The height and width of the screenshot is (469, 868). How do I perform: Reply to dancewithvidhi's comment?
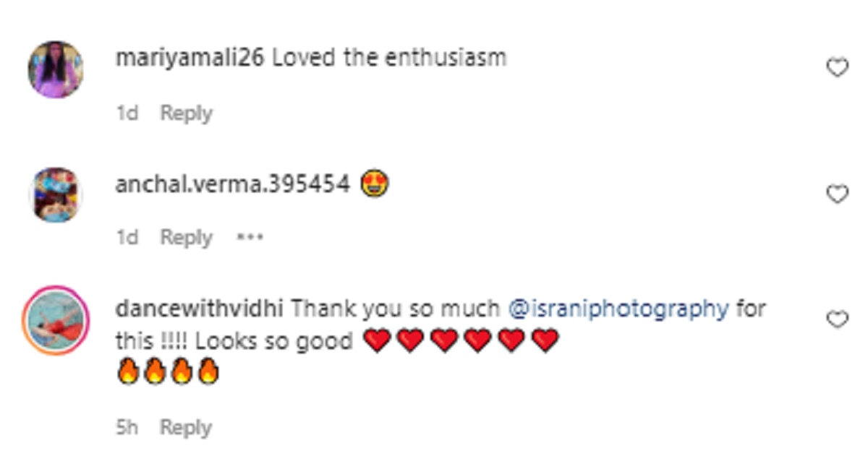(x=186, y=427)
